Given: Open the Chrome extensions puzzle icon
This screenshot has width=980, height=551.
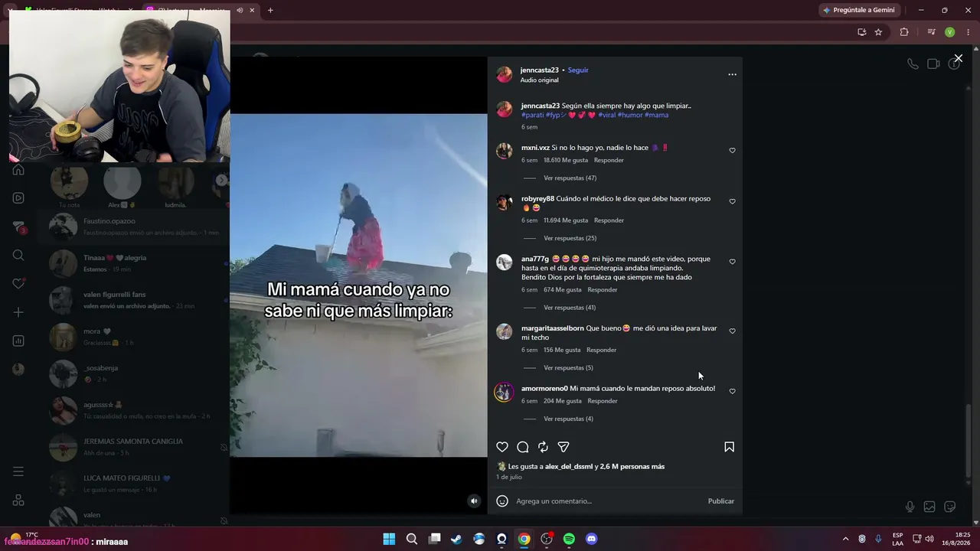Looking at the screenshot, I should coord(904,32).
